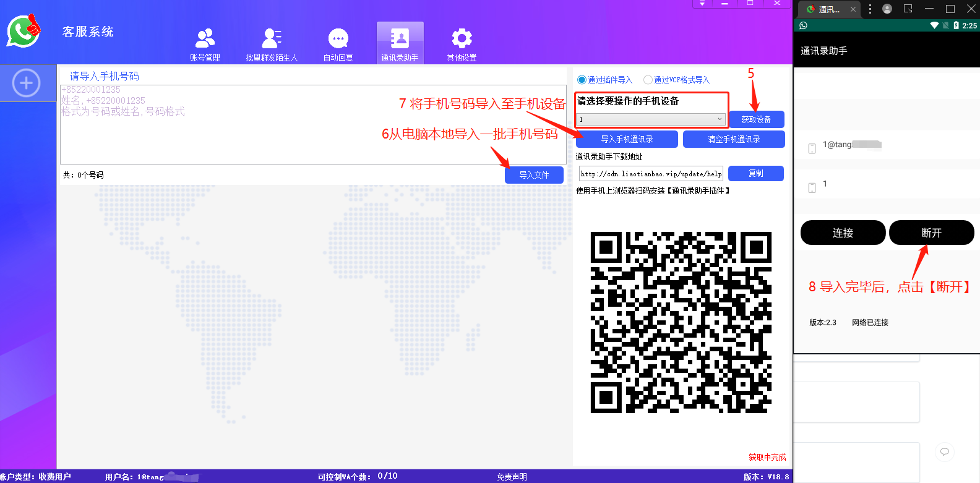Select the 通过VCF格式导入 radio option
This screenshot has height=483, width=980.
click(676, 80)
